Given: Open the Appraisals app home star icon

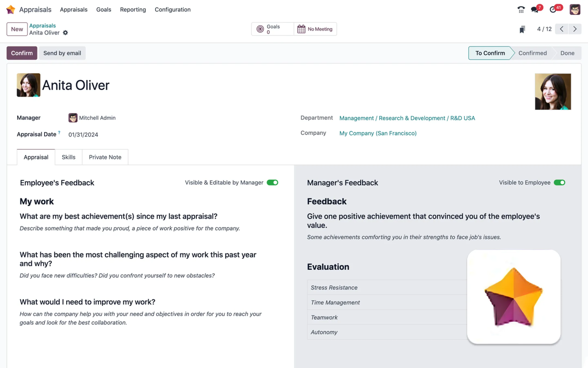Looking at the screenshot, I should 11,10.
